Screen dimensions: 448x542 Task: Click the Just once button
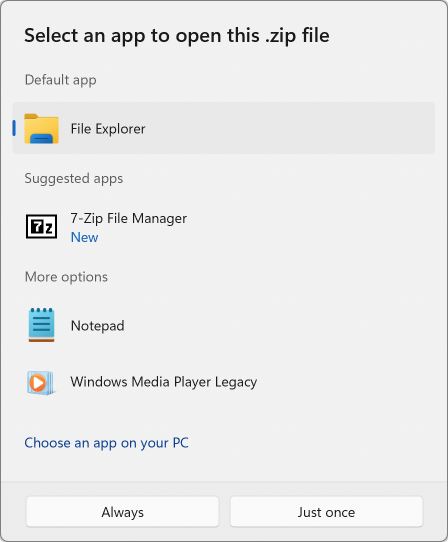click(x=326, y=512)
